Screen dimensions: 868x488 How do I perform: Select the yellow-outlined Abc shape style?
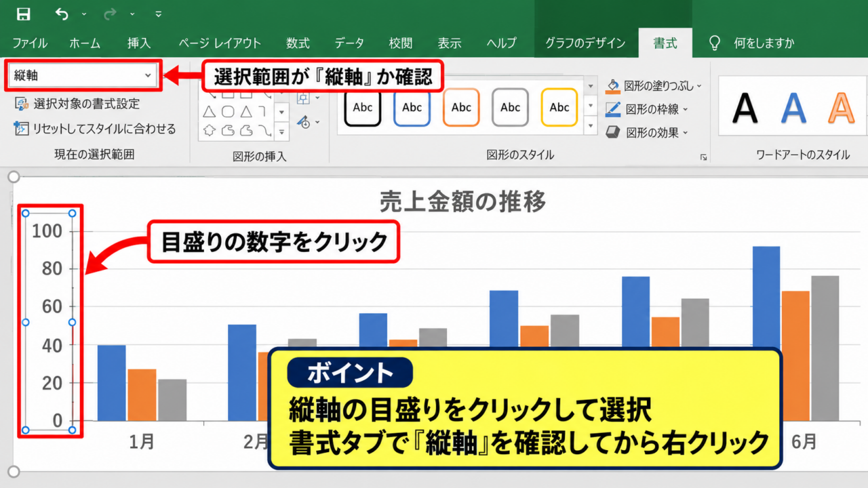coord(559,107)
